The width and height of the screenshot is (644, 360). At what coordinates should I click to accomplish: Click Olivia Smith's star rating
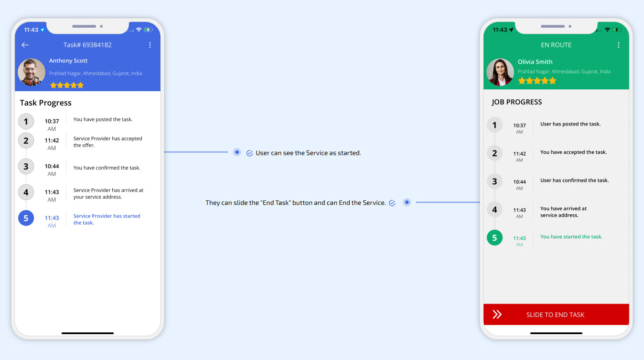tap(537, 81)
